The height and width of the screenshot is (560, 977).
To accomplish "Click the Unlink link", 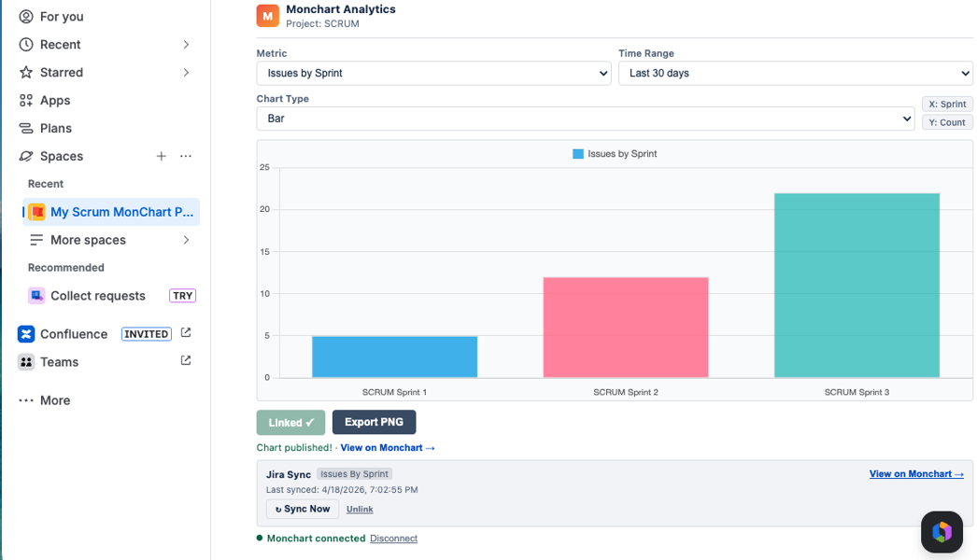I will click(360, 510).
